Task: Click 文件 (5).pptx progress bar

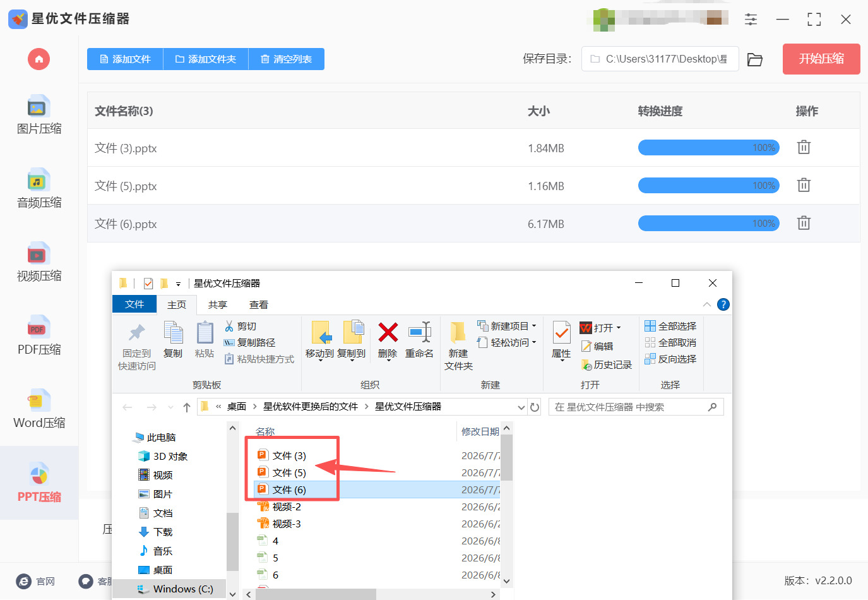Action: coord(709,186)
